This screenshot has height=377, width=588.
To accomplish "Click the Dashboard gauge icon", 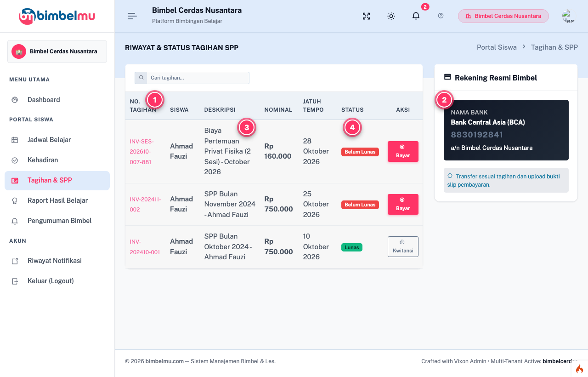I will [x=15, y=100].
